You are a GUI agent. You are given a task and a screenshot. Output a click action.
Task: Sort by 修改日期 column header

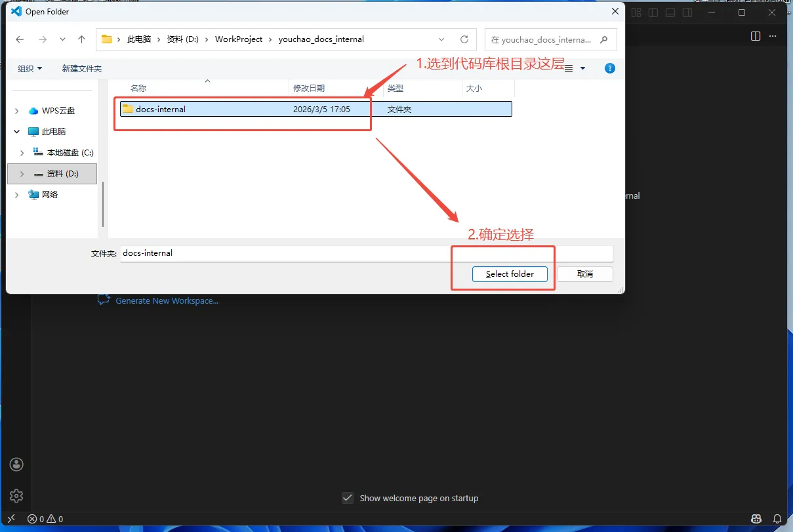(309, 88)
